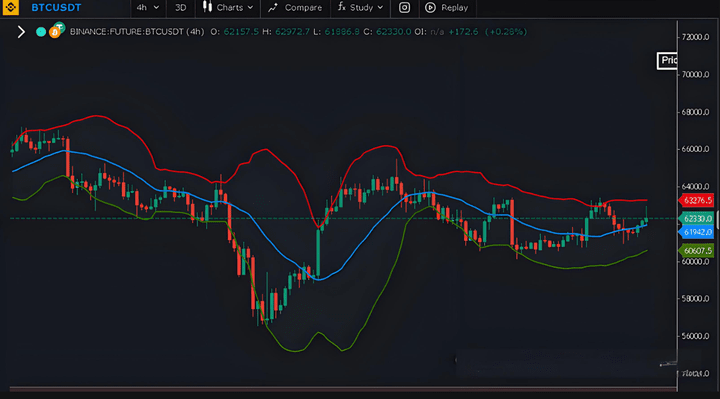Click the Replay play-circle icon
The width and height of the screenshot is (720, 399).
[430, 7]
